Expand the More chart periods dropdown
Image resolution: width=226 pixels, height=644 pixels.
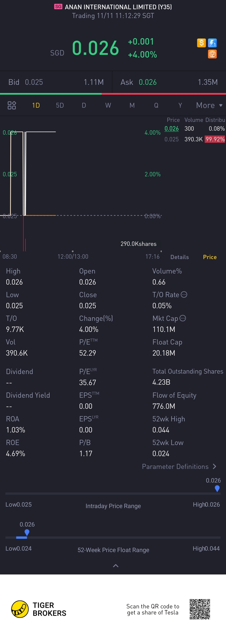pyautogui.click(x=209, y=105)
